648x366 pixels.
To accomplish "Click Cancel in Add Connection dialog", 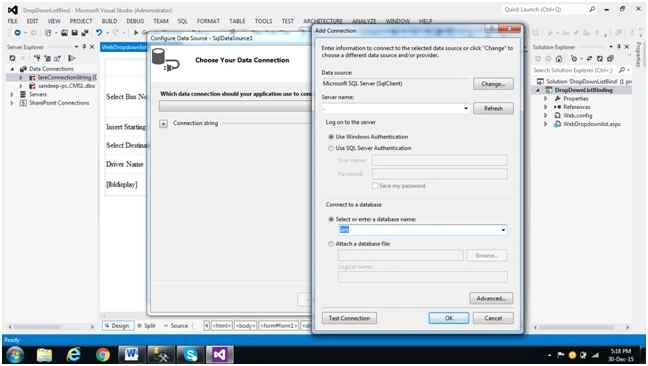I will [493, 318].
